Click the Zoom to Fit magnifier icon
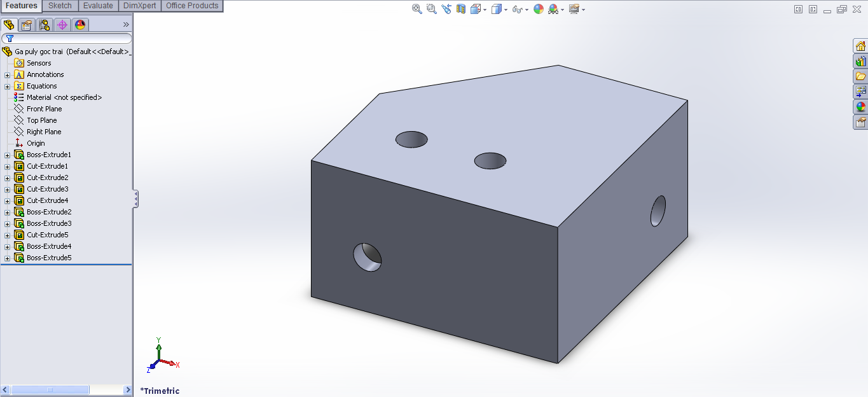Viewport: 868px width, 397px height. (417, 9)
